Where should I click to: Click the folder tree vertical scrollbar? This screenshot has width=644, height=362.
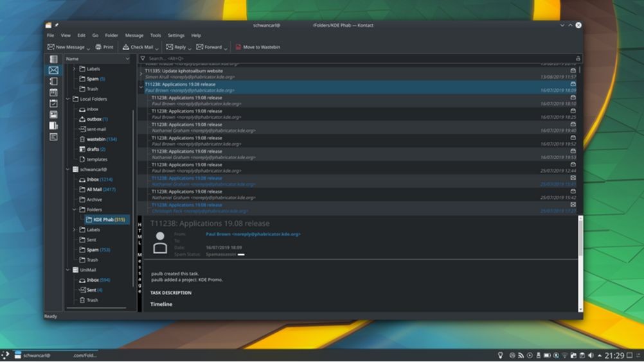click(133, 199)
